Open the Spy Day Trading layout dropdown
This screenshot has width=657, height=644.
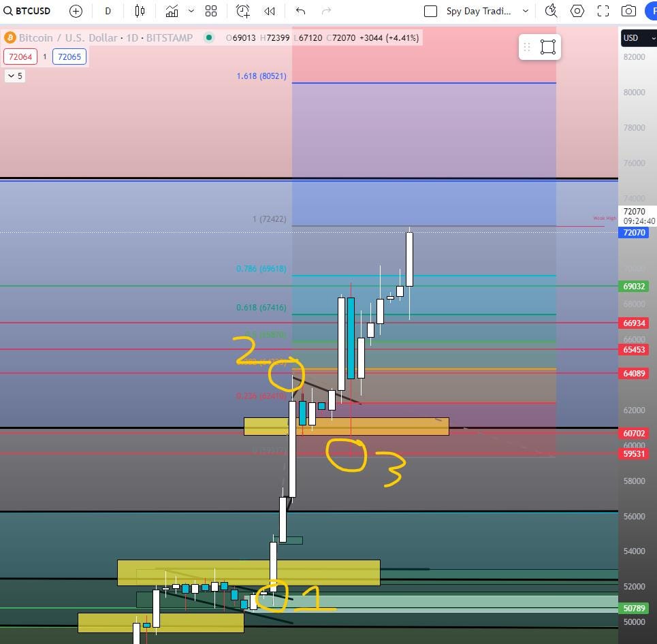pos(525,11)
